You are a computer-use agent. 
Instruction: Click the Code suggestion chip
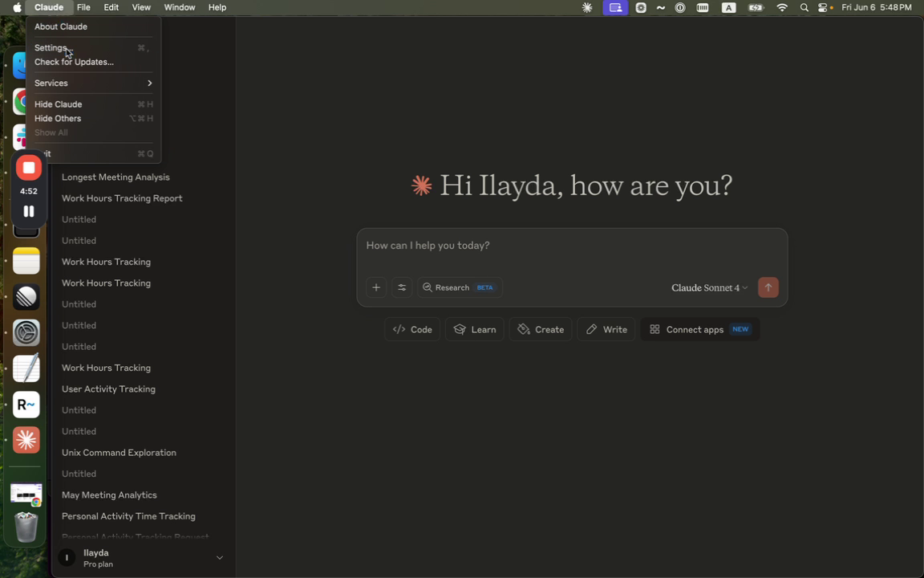[x=412, y=329]
